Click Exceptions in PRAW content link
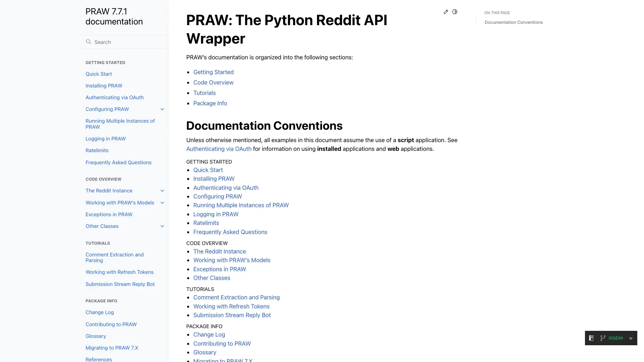 219,269
